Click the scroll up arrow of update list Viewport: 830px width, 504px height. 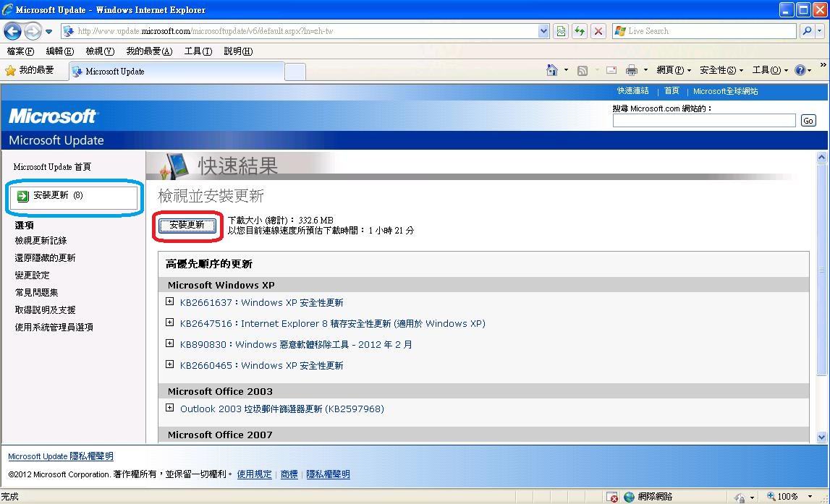point(821,157)
